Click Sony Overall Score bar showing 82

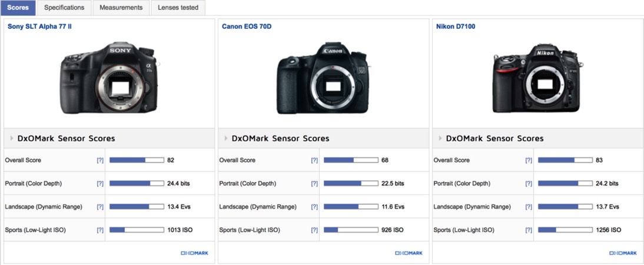pos(137,160)
